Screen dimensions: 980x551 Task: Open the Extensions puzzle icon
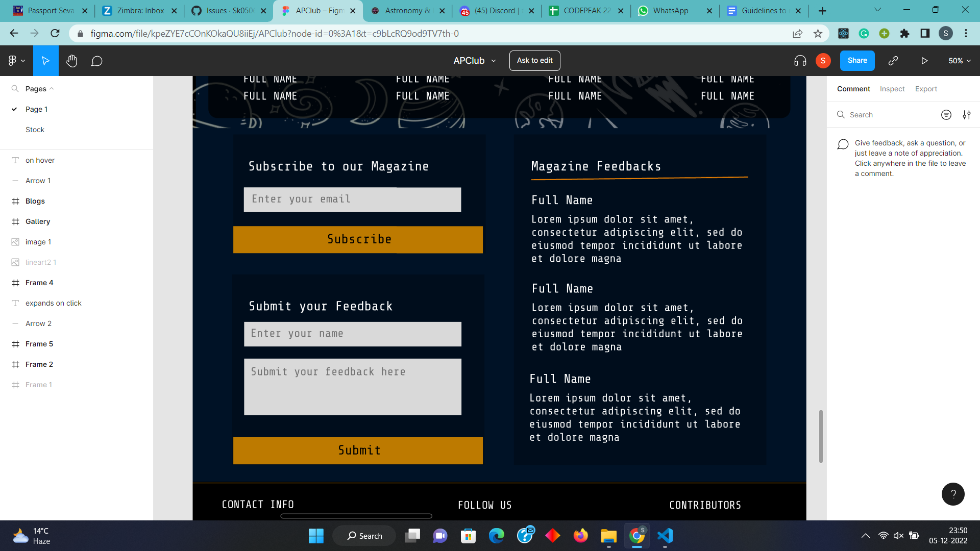(x=904, y=34)
